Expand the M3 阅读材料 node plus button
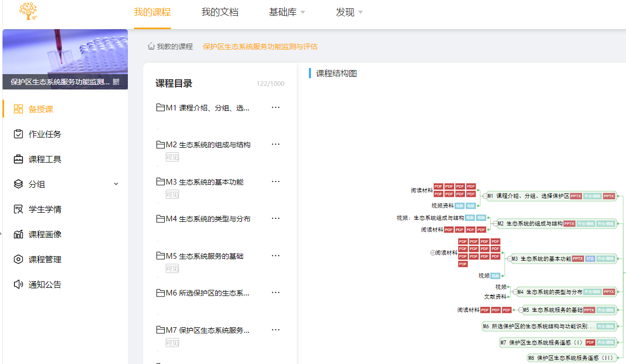The height and width of the screenshot is (364, 626). (x=433, y=253)
